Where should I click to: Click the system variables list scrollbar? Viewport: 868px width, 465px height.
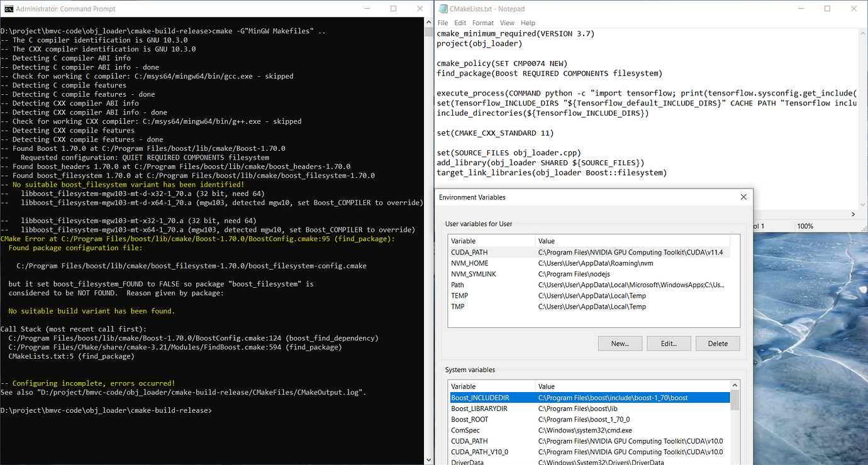click(735, 422)
